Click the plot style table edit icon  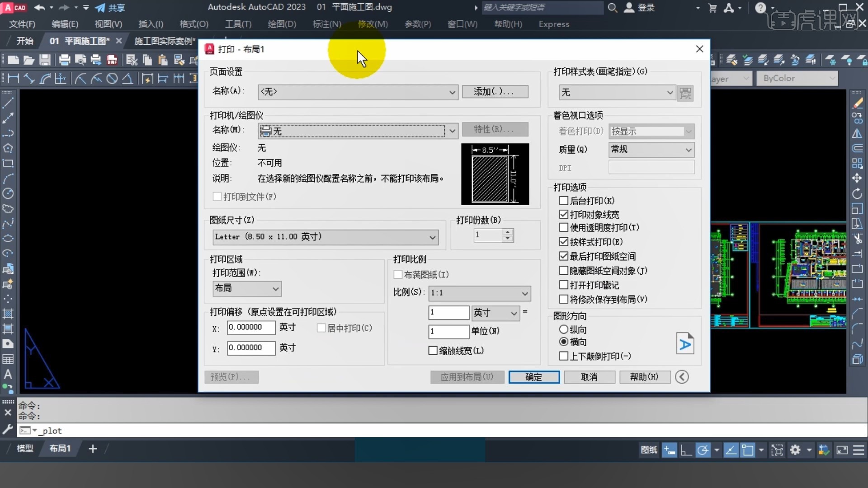pos(685,93)
